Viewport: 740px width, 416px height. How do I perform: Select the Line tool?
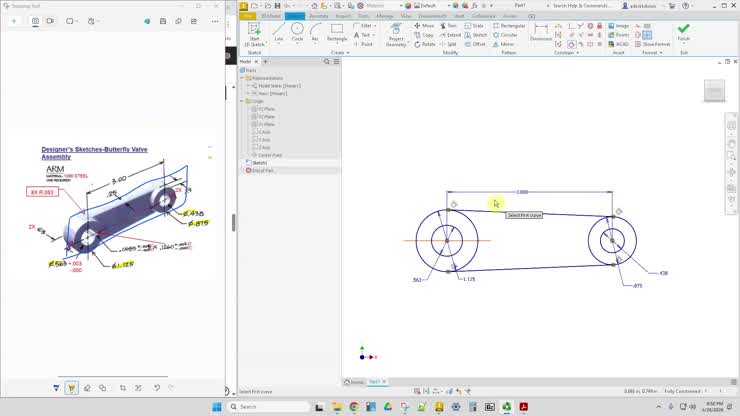[x=279, y=32]
